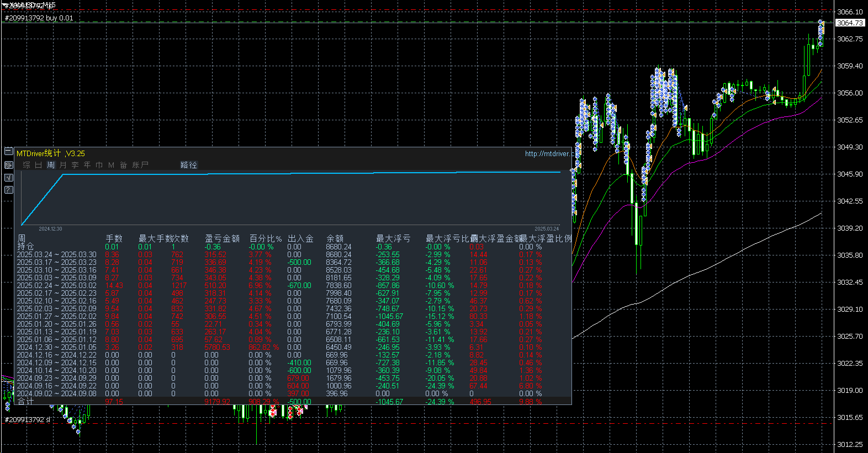Click the 最大浮亏 column header
Screen dimensions: 868x453
pos(393,238)
